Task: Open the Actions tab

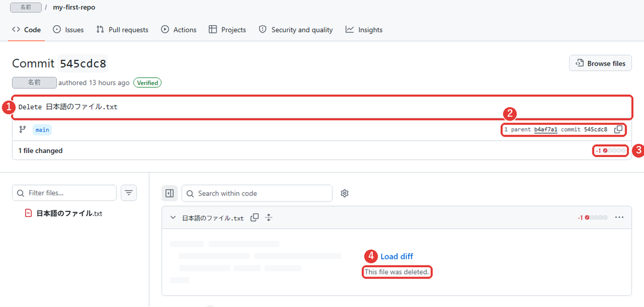Action: pyautogui.click(x=179, y=30)
